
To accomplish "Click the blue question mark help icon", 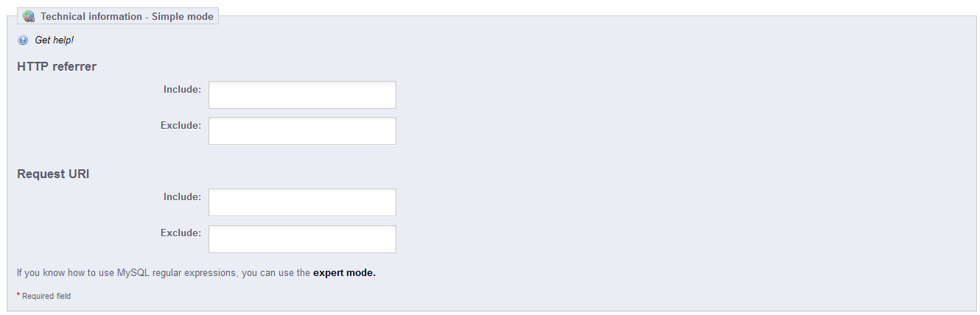I will (23, 40).
